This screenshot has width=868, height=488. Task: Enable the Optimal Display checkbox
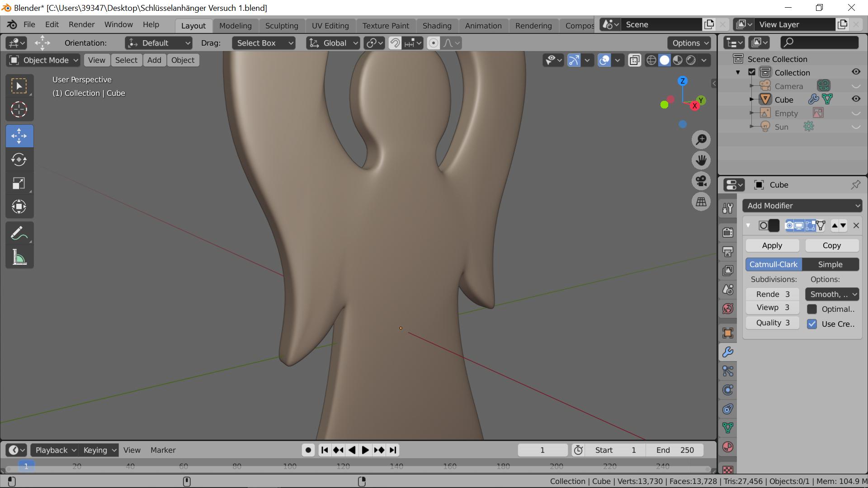(x=812, y=309)
